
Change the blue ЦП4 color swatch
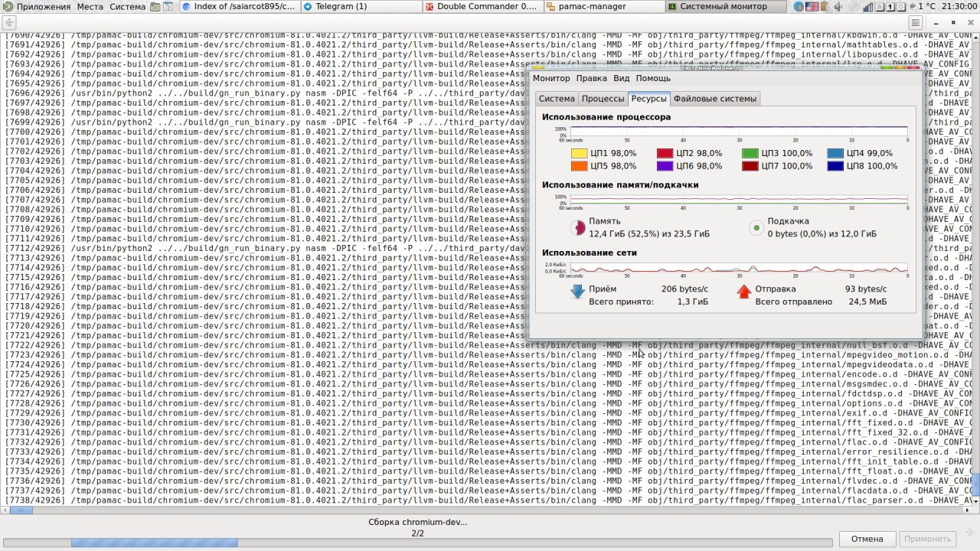(835, 153)
